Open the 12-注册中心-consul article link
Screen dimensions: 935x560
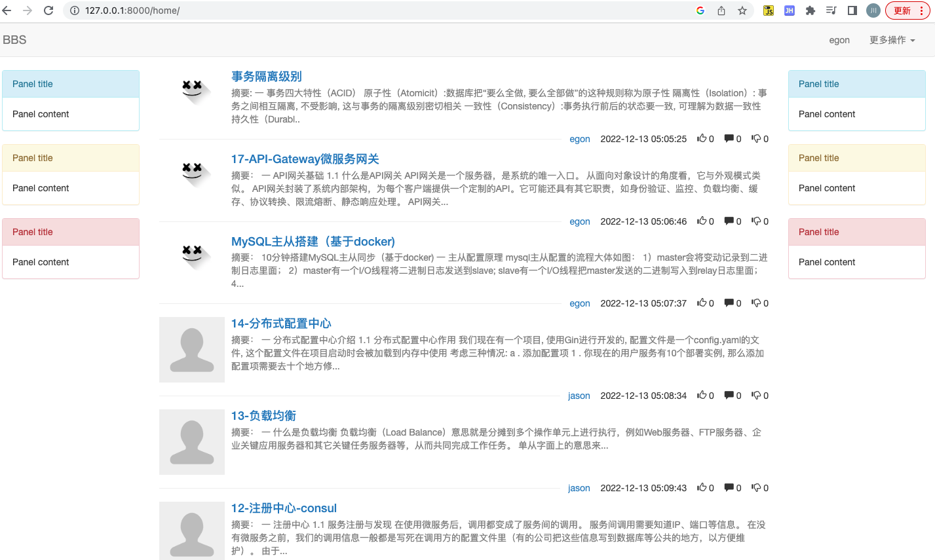[284, 508]
